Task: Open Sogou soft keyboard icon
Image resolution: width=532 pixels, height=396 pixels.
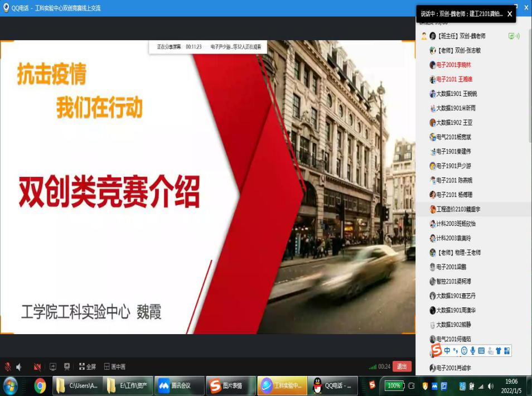Action: [482, 351]
